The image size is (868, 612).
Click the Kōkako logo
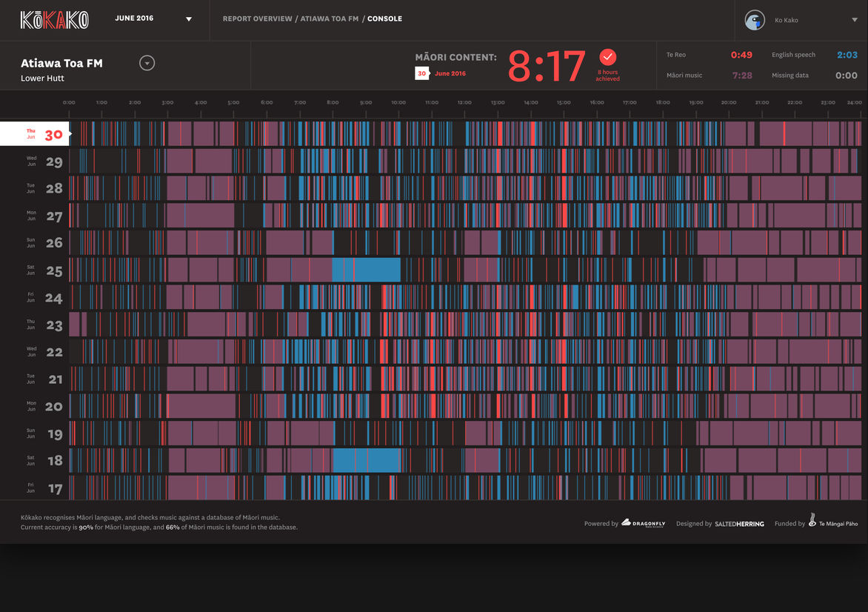tap(54, 20)
